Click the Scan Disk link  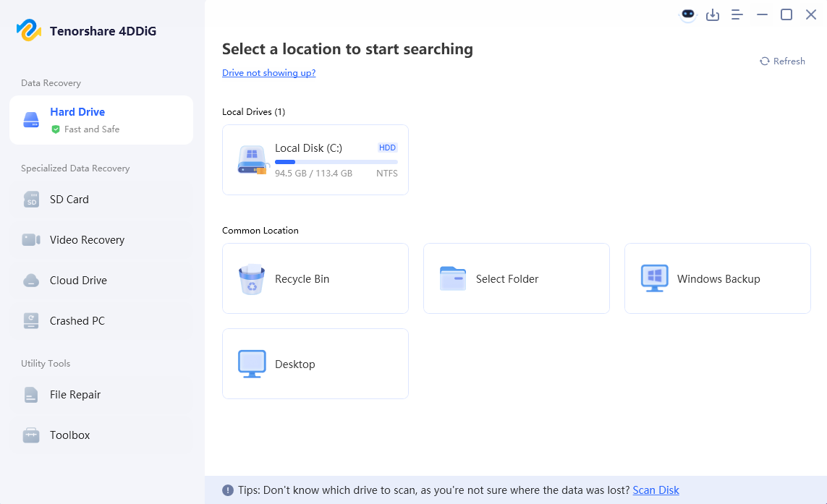coord(656,490)
